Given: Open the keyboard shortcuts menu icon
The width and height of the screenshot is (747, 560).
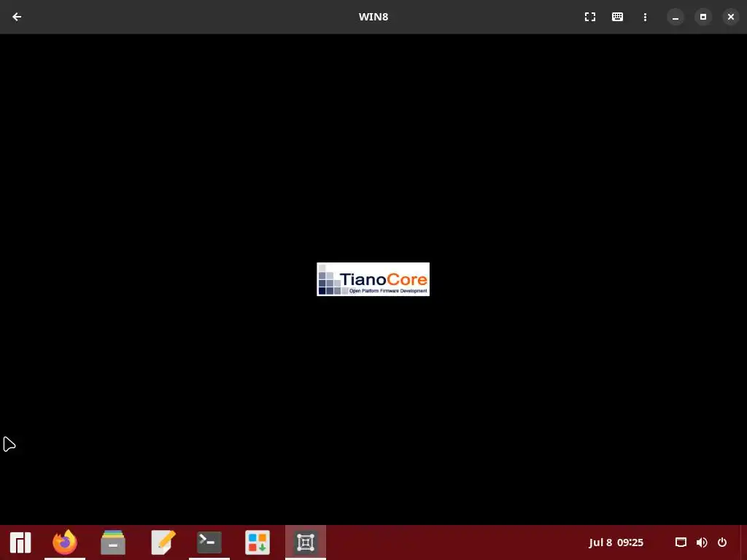Looking at the screenshot, I should click(x=617, y=17).
